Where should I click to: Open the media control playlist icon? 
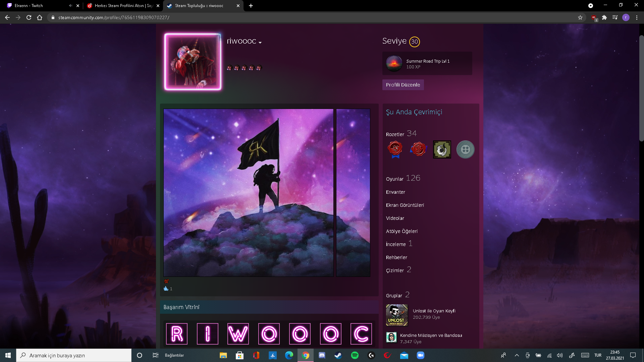coord(615,17)
